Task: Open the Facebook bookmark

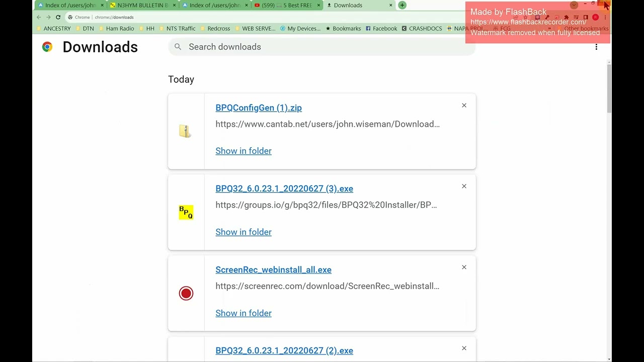Action: point(381,29)
